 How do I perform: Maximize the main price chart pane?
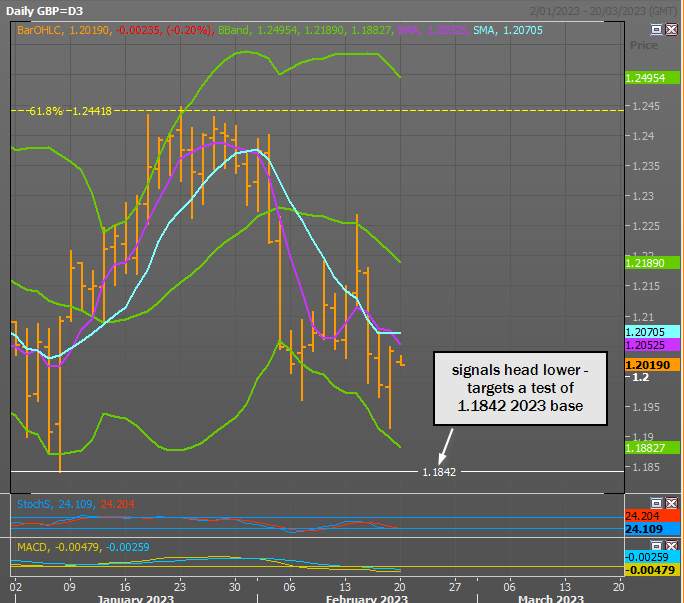pos(656,29)
